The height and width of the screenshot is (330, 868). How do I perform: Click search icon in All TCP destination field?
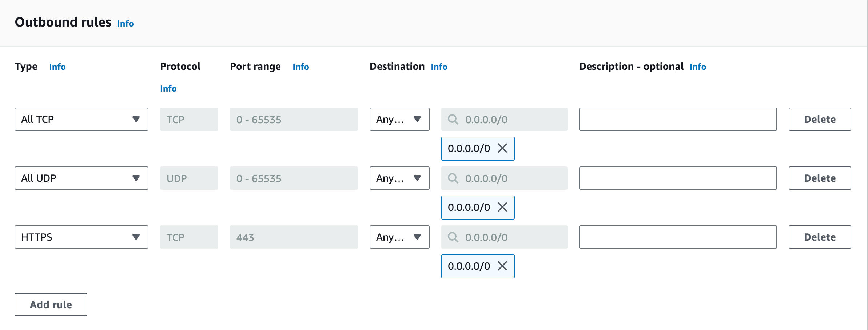point(453,119)
